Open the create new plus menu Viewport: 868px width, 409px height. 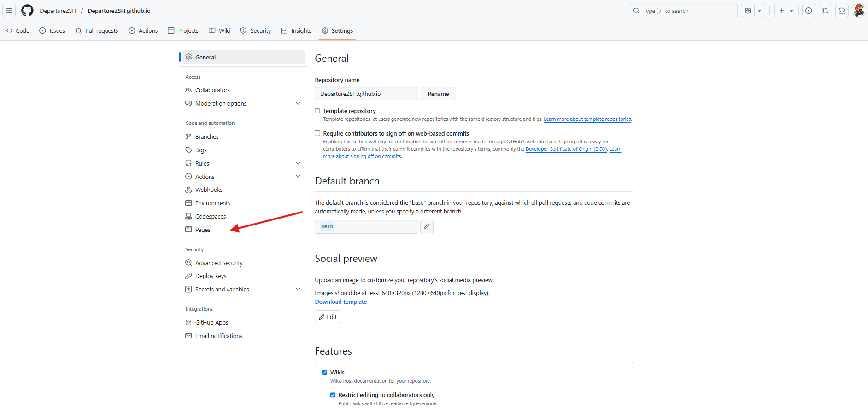pos(786,11)
